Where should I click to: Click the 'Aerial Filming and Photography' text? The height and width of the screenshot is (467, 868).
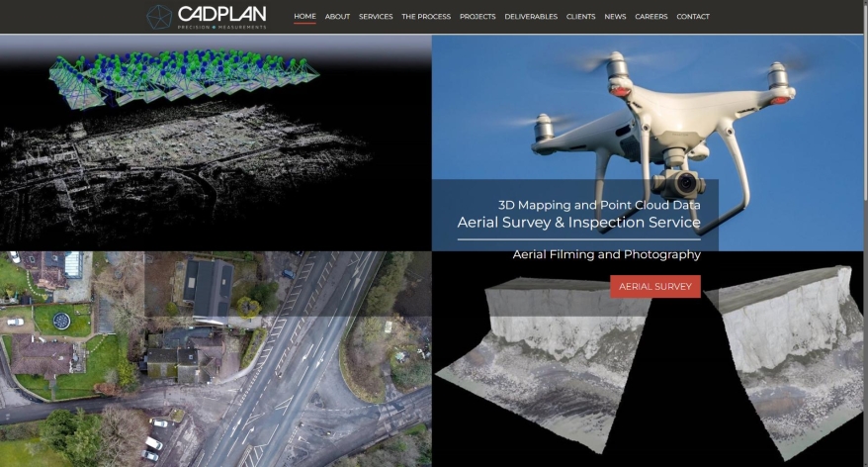607,254
